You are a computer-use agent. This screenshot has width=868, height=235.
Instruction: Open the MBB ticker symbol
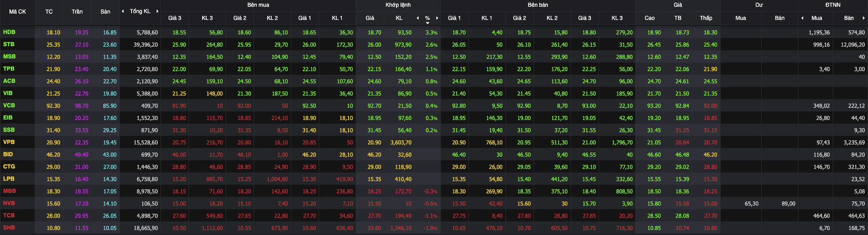9,191
